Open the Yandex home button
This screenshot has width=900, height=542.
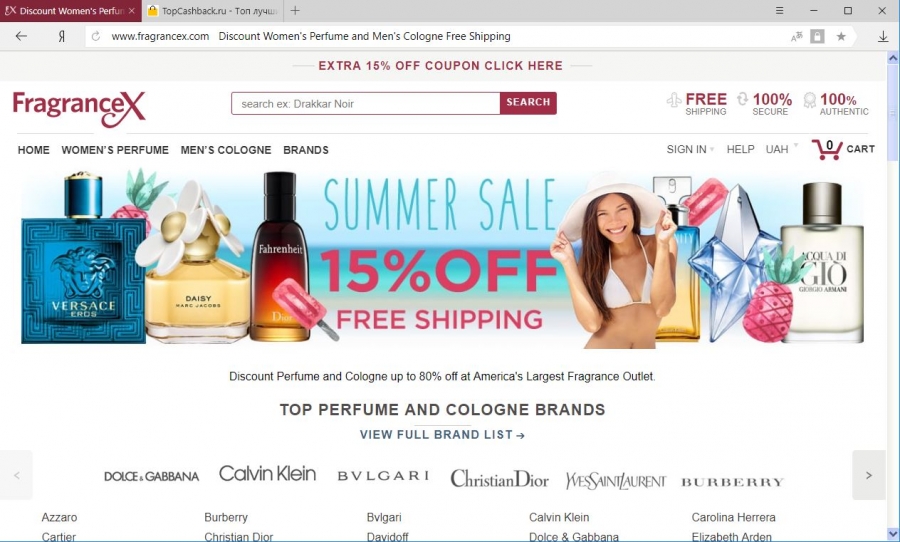[x=61, y=36]
